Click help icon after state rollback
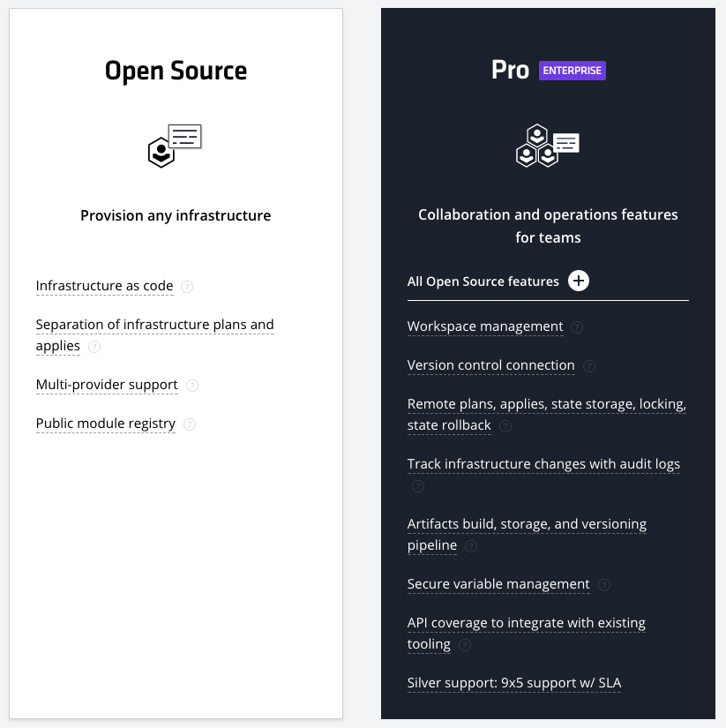The image size is (726, 728). (x=505, y=426)
